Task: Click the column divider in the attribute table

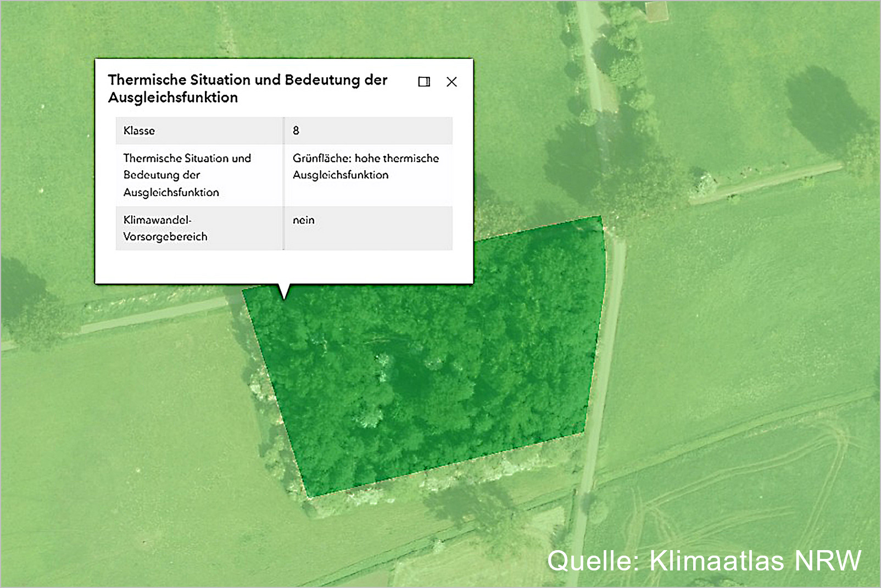Action: (283, 183)
